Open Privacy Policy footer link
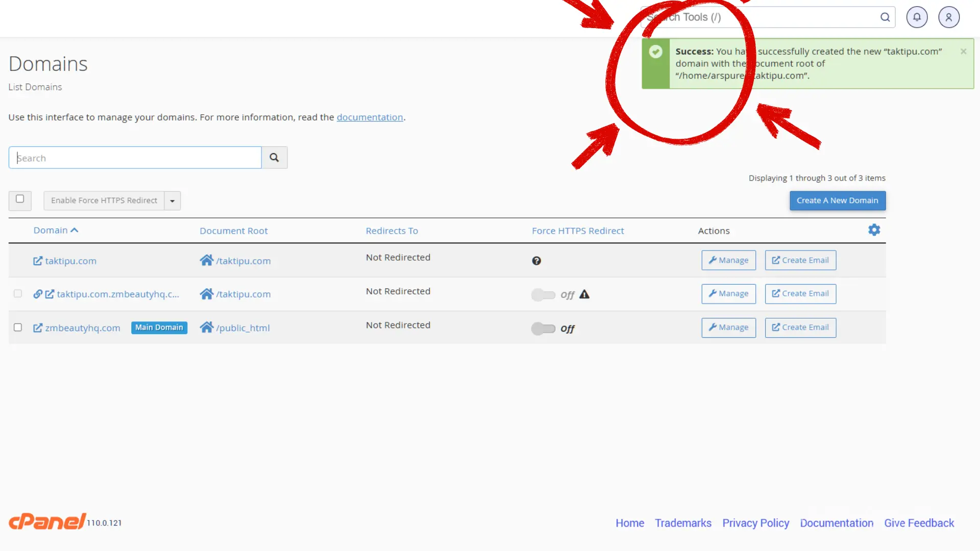 click(755, 523)
